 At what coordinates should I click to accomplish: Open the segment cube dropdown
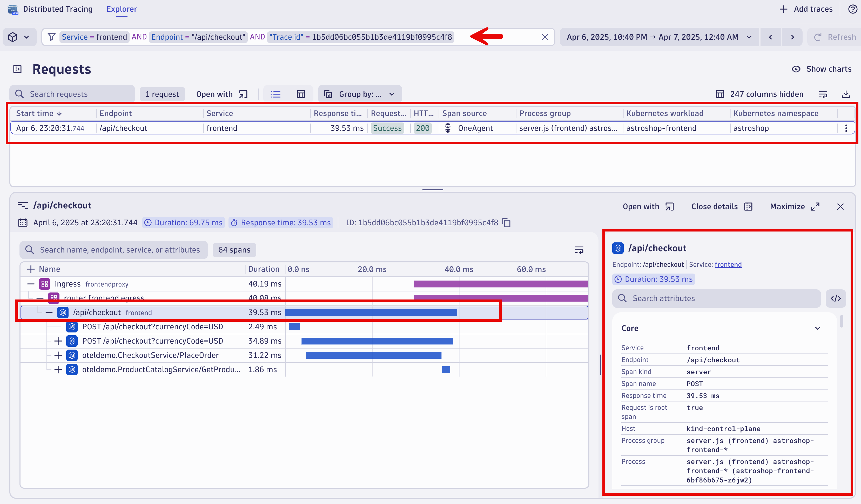point(19,37)
